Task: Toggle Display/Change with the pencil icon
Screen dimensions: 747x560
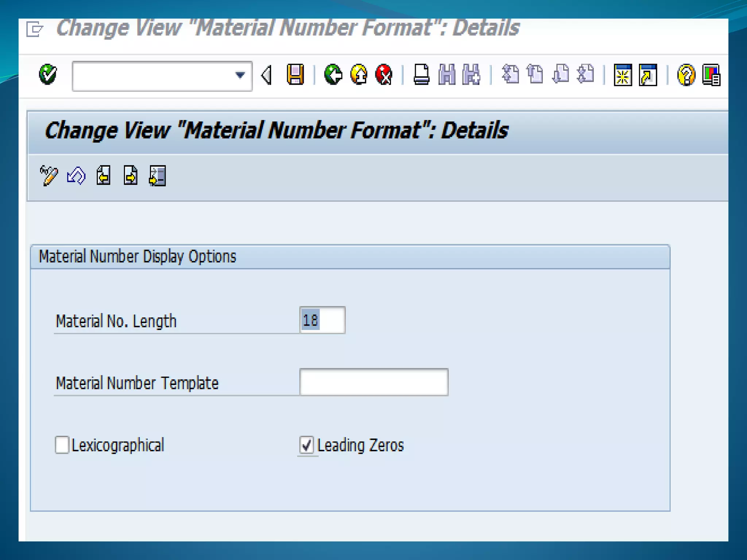Action: tap(49, 176)
